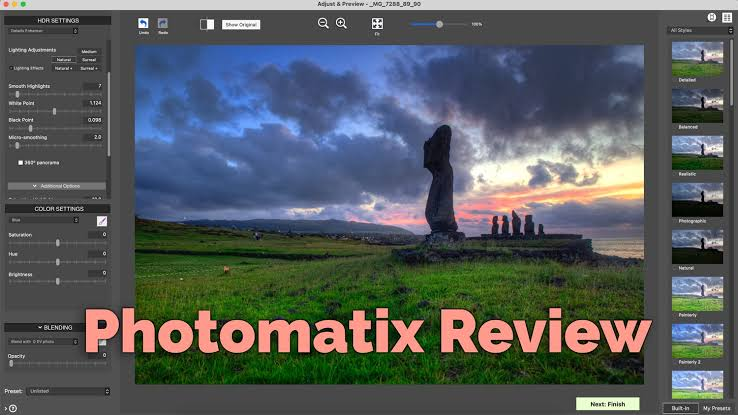Click the HDR SETTINGS panel header

click(57, 20)
